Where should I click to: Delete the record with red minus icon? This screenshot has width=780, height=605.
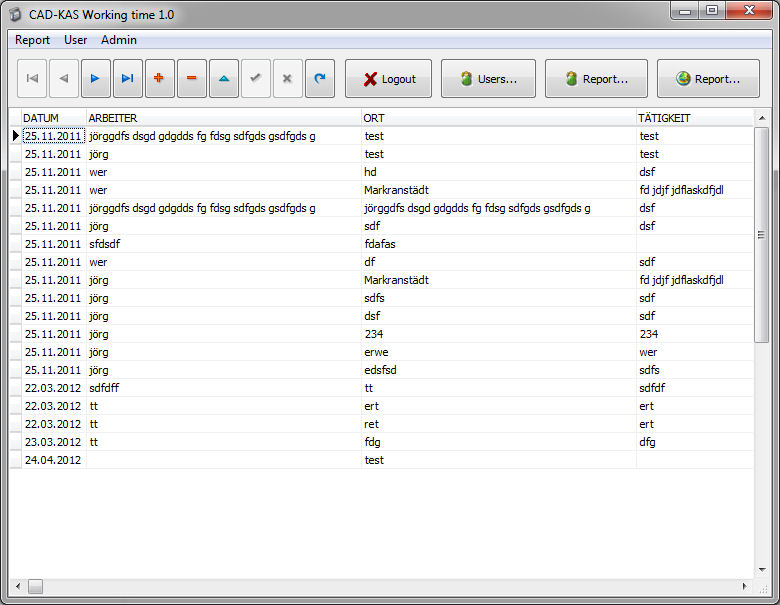[x=192, y=78]
